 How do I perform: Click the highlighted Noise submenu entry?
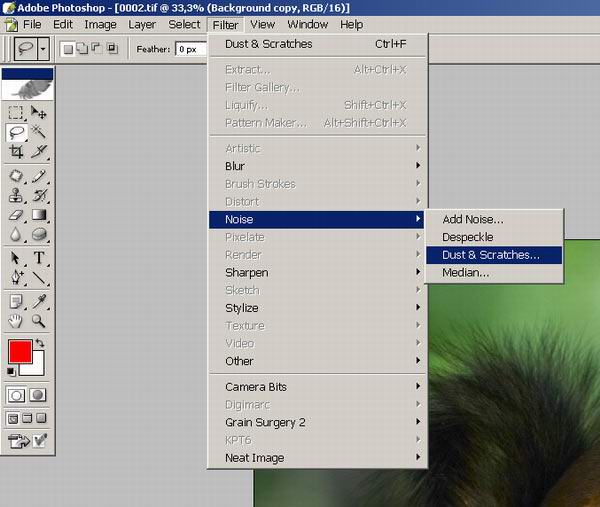[317, 219]
